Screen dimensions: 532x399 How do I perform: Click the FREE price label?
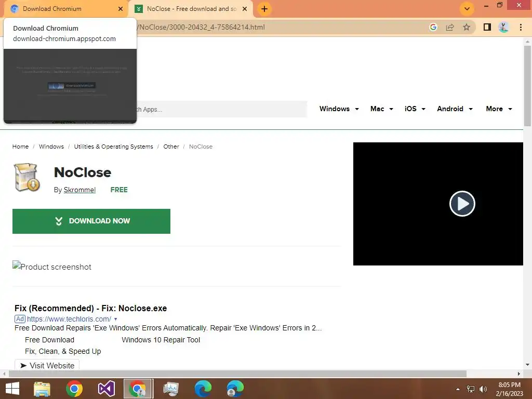119,190
